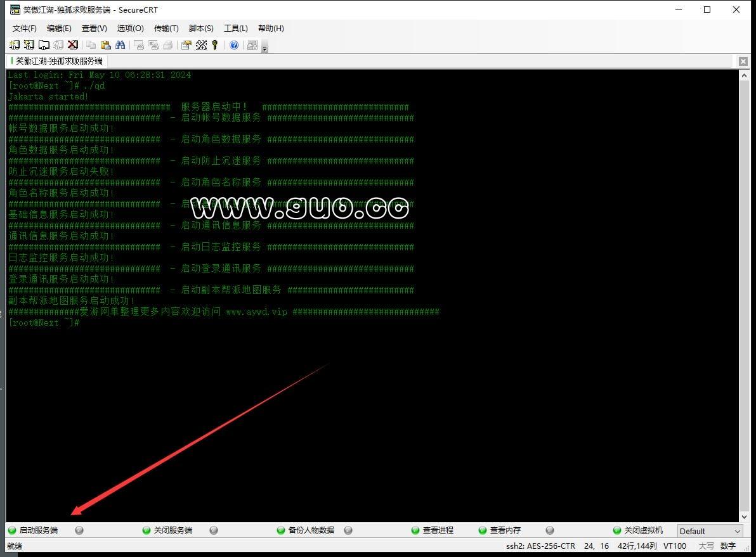Open the 传输(T) menu
This screenshot has width=756, height=557.
coord(166,29)
